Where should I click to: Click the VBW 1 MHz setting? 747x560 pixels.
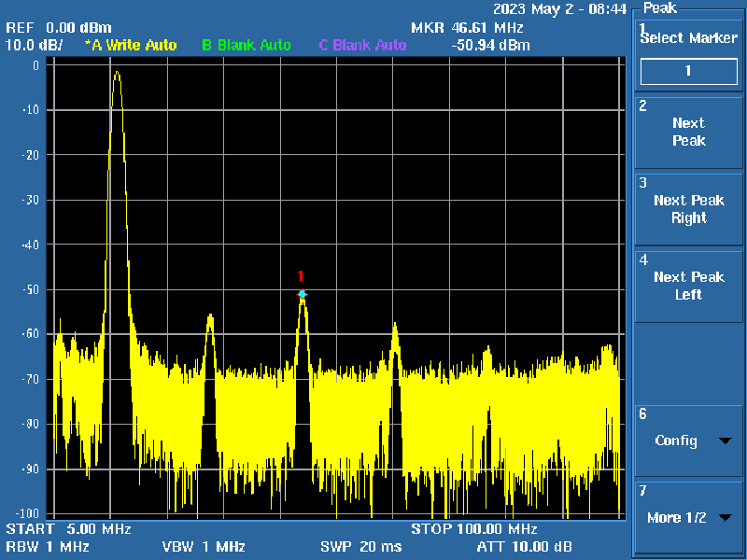[204, 547]
